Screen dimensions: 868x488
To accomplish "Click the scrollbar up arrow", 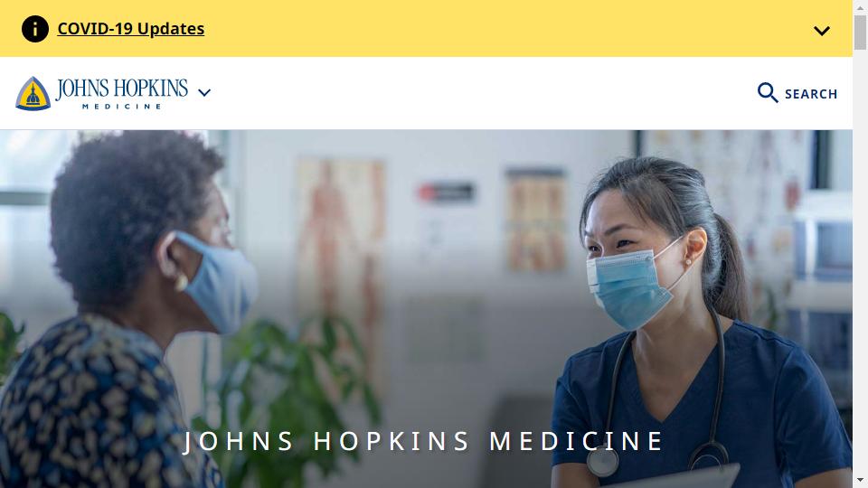I will click(860, 7).
